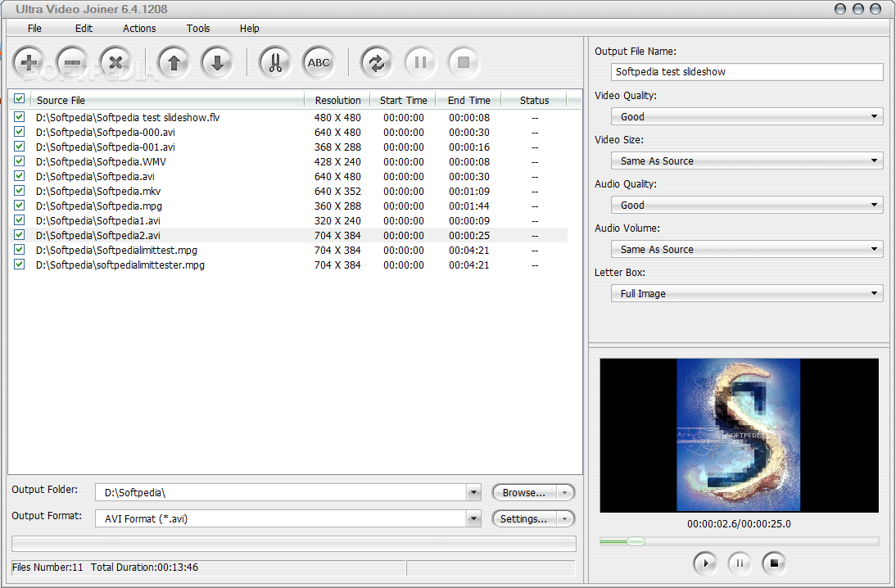Uncheck Softpedia.mkv checkbox
Screen dimensions: 896x588
20,190
